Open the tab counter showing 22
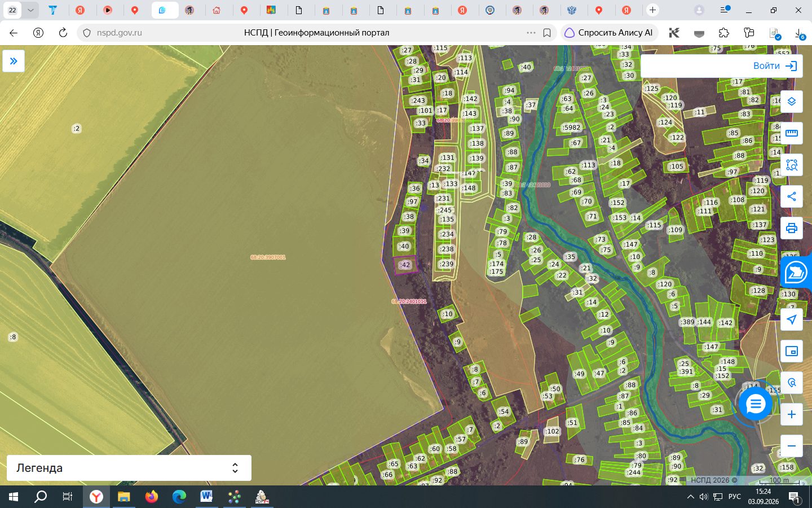The height and width of the screenshot is (508, 812). (12, 10)
